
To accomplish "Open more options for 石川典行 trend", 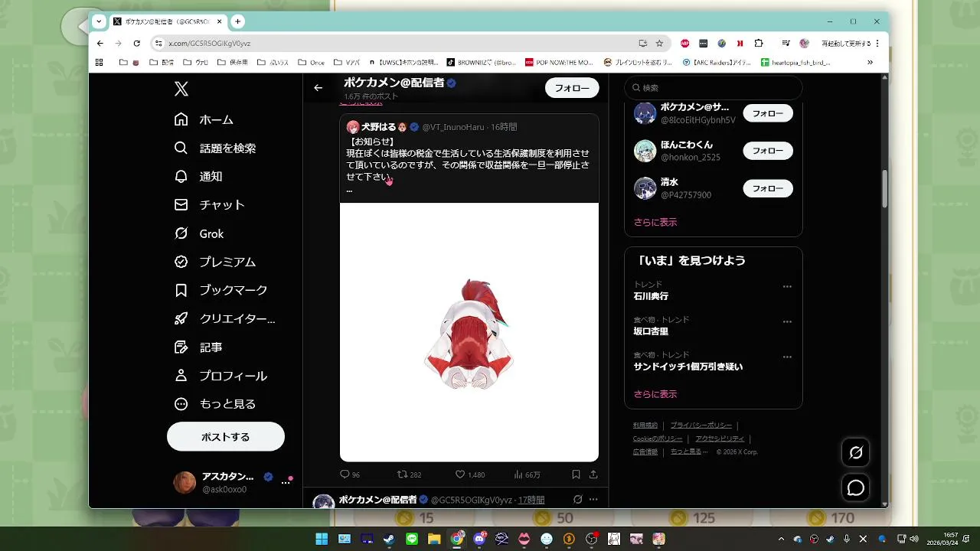I will 787,287.
